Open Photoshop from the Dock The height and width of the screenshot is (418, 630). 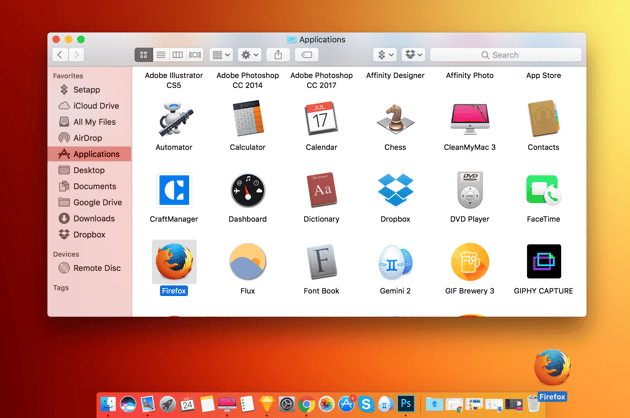click(406, 404)
